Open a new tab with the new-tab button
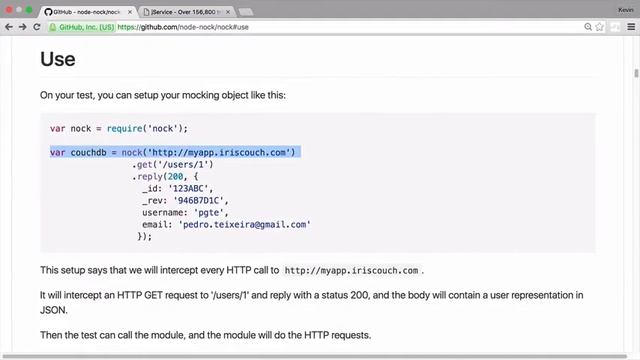Viewport: 640px width, 360px height. click(x=246, y=12)
